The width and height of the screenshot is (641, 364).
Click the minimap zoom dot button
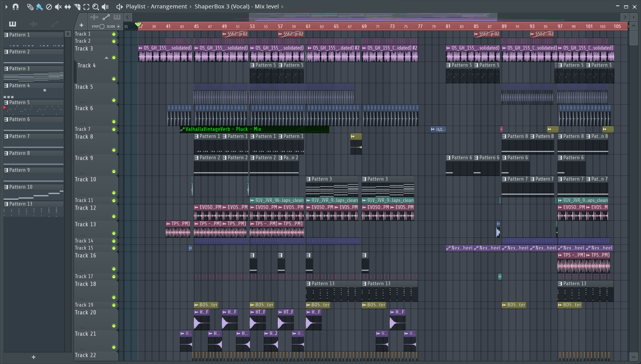pyautogui.click(x=634, y=17)
